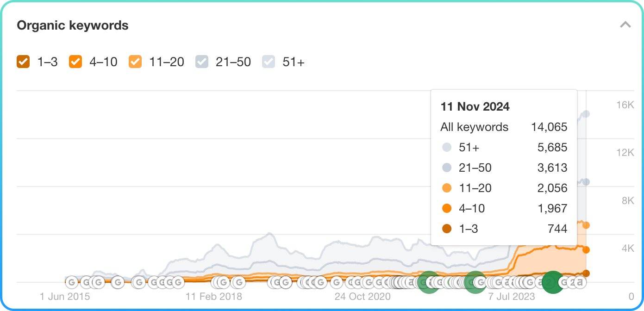Toggle the 4–10 positions checkbox
The width and height of the screenshot is (644, 311).
tap(75, 62)
